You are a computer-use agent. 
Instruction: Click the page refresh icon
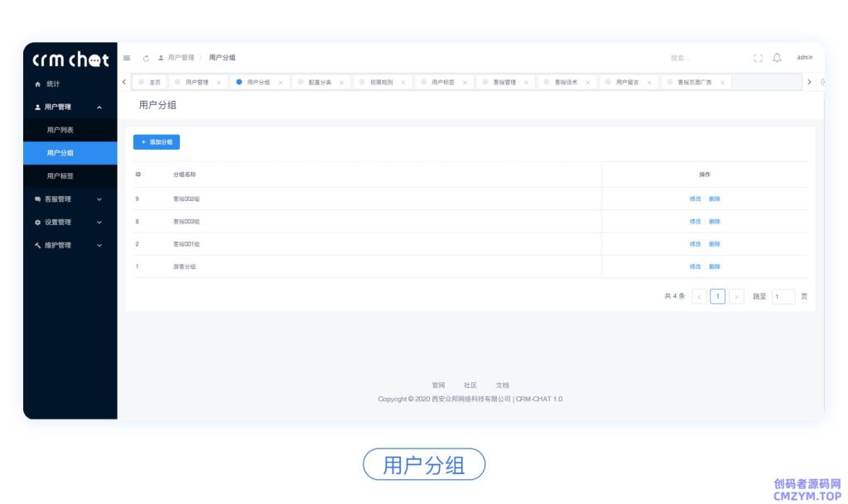(146, 58)
